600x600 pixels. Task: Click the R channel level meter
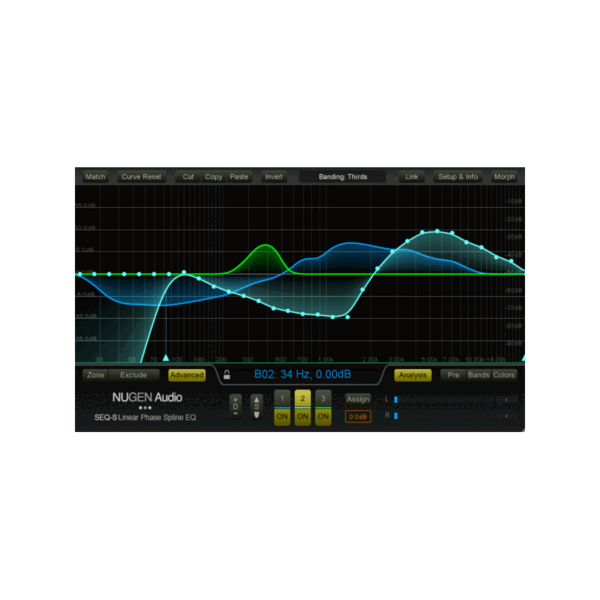[x=455, y=416]
